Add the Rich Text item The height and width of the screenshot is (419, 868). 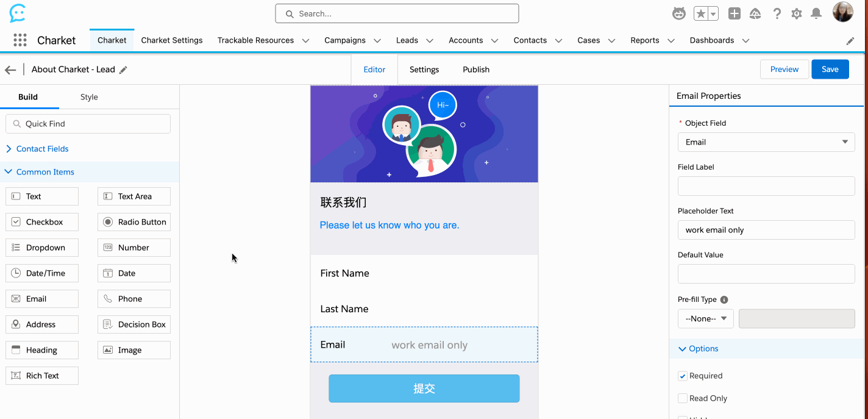tap(42, 376)
